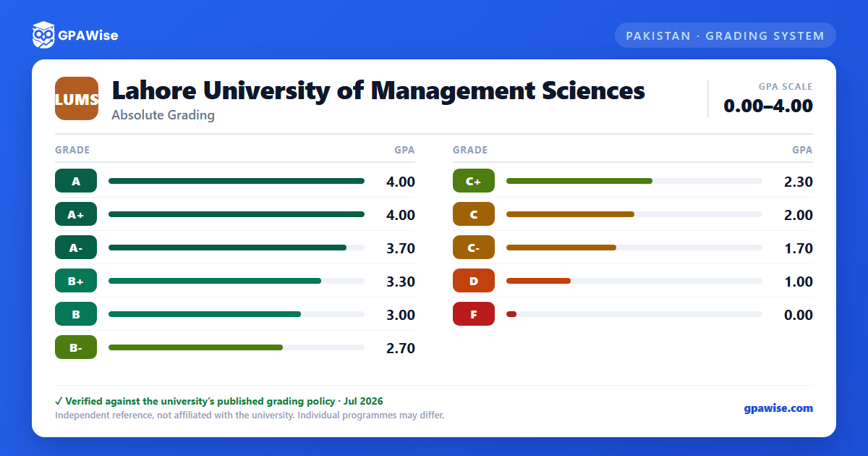Click the 1.70 GPA value
Viewport: 868px width, 456px height.
click(x=799, y=248)
